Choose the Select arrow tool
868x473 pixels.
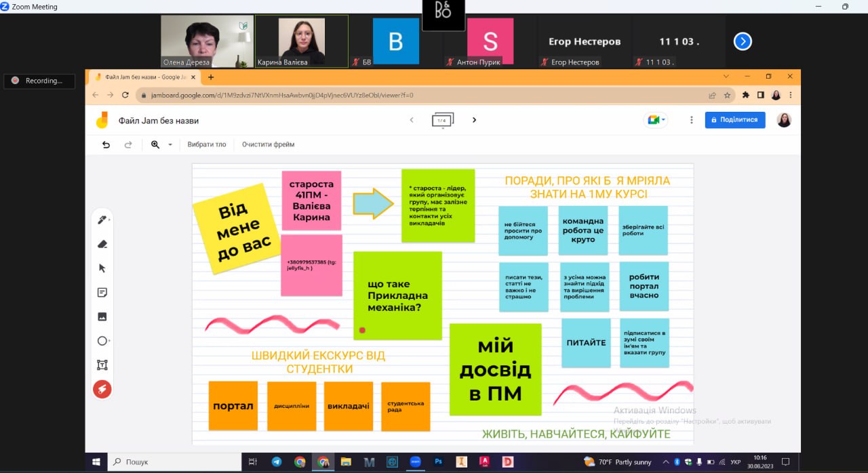point(102,268)
